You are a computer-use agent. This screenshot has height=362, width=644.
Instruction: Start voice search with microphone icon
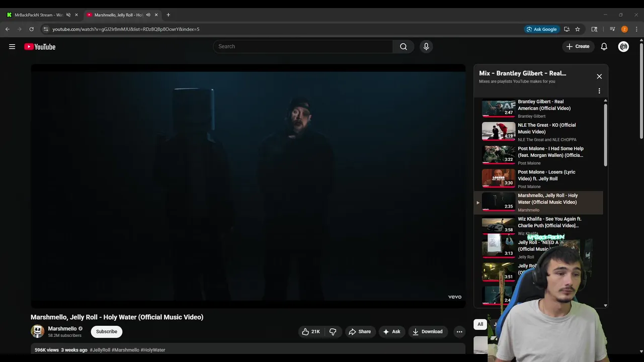426,46
